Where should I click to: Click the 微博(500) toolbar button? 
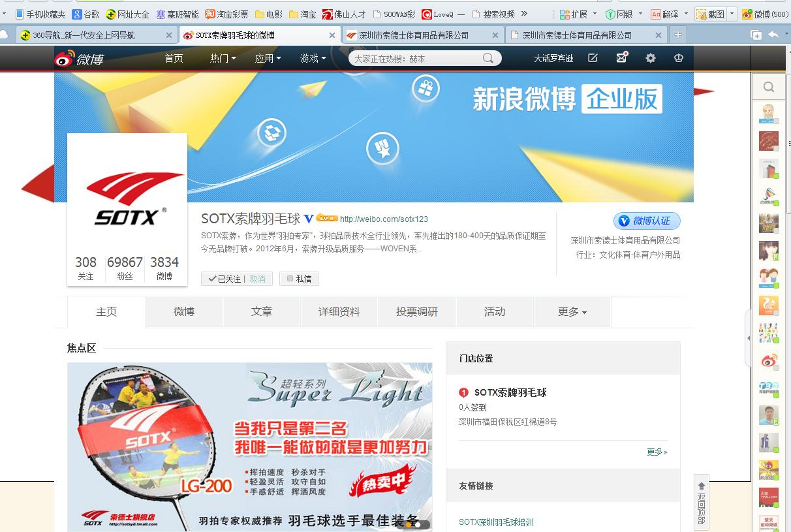[x=765, y=14]
